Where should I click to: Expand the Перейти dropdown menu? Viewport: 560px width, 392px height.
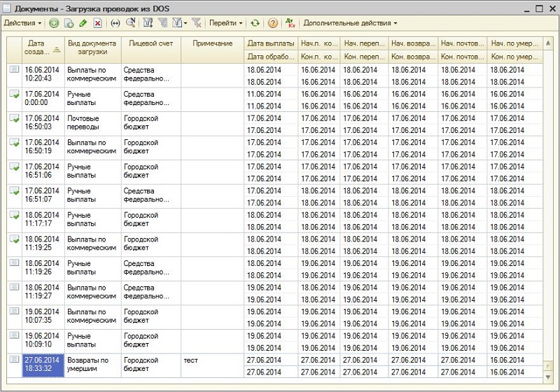pyautogui.click(x=226, y=23)
